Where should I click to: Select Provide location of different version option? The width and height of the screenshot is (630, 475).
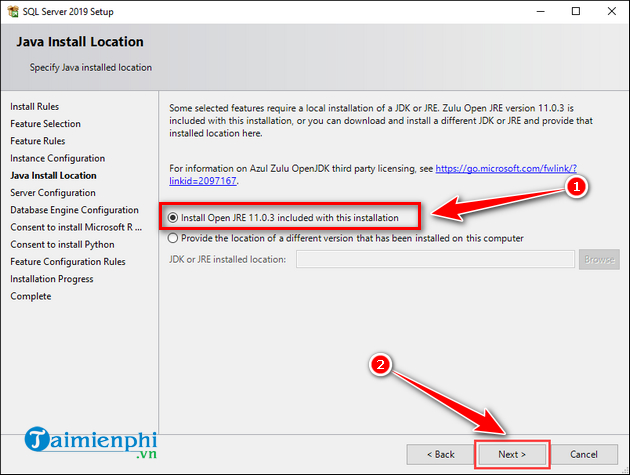pos(173,238)
